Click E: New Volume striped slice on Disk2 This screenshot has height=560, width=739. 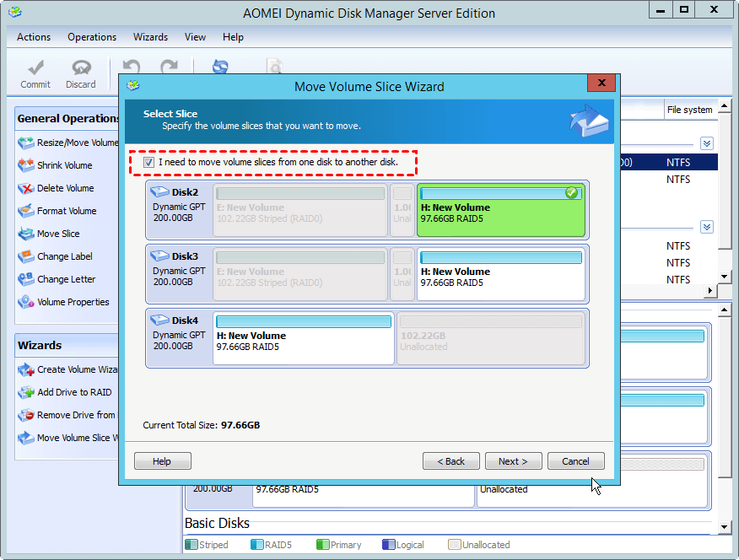coord(300,210)
